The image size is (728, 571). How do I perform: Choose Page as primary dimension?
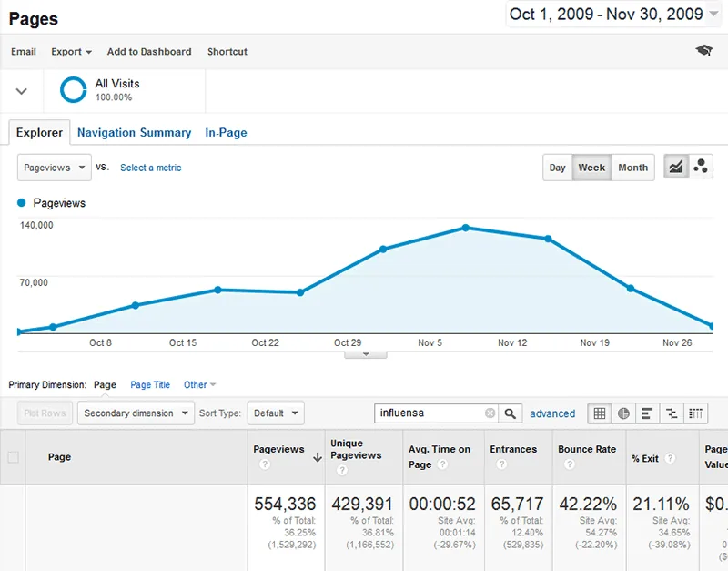105,384
